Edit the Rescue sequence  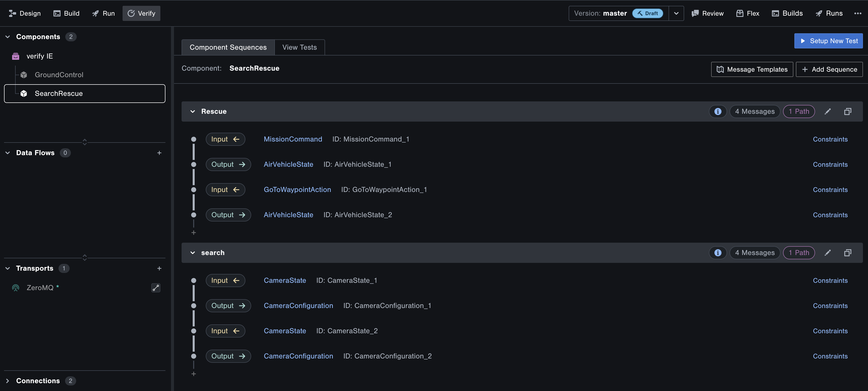828,111
